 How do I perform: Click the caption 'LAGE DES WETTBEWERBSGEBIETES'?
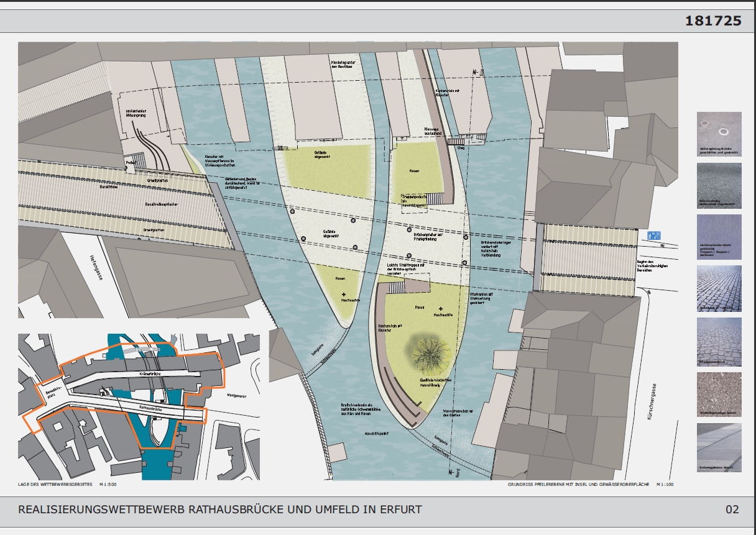point(54,484)
